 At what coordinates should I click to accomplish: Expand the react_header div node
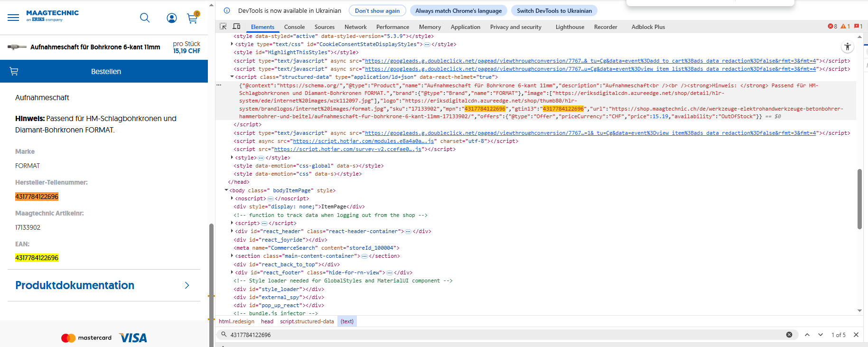(232, 231)
